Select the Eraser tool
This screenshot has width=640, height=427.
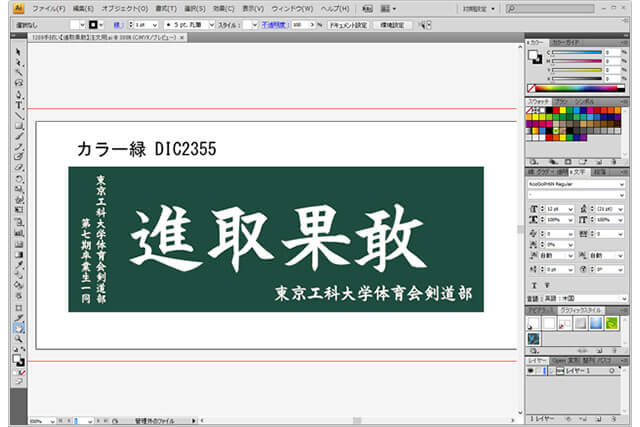(x=18, y=168)
